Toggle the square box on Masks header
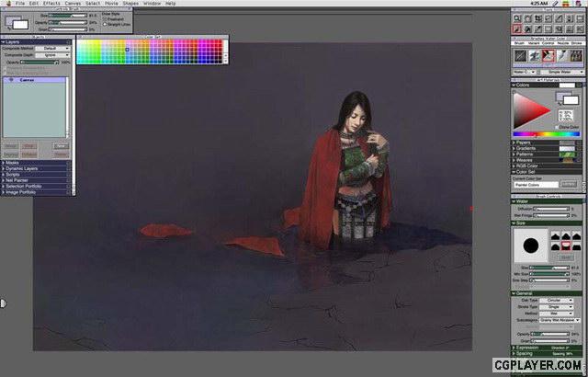Screen dimensions: 588x377 point(68,163)
